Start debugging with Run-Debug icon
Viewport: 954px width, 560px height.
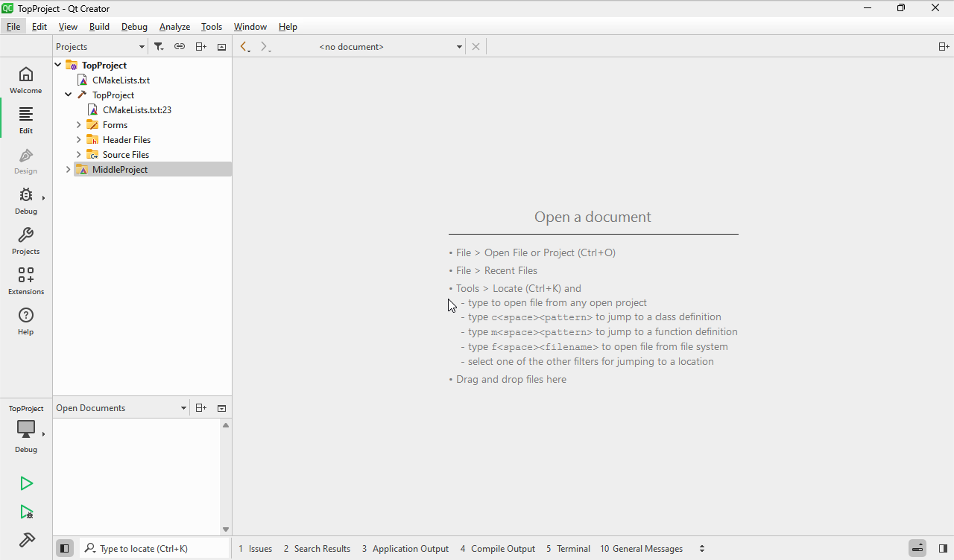tap(26, 512)
